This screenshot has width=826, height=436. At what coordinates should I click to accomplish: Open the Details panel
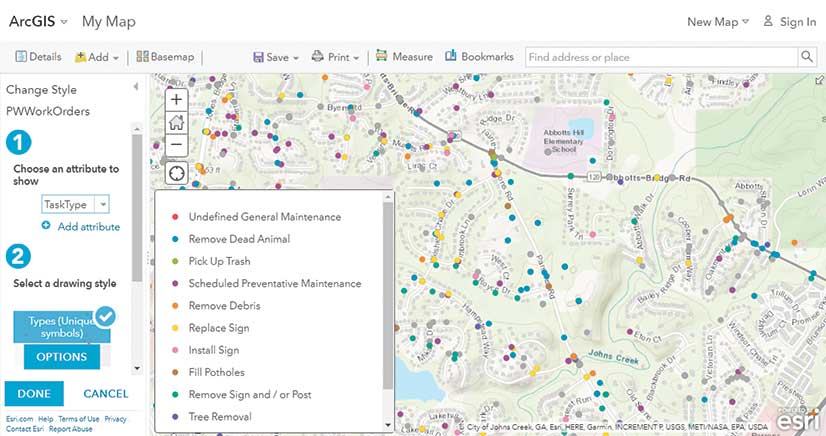[38, 56]
